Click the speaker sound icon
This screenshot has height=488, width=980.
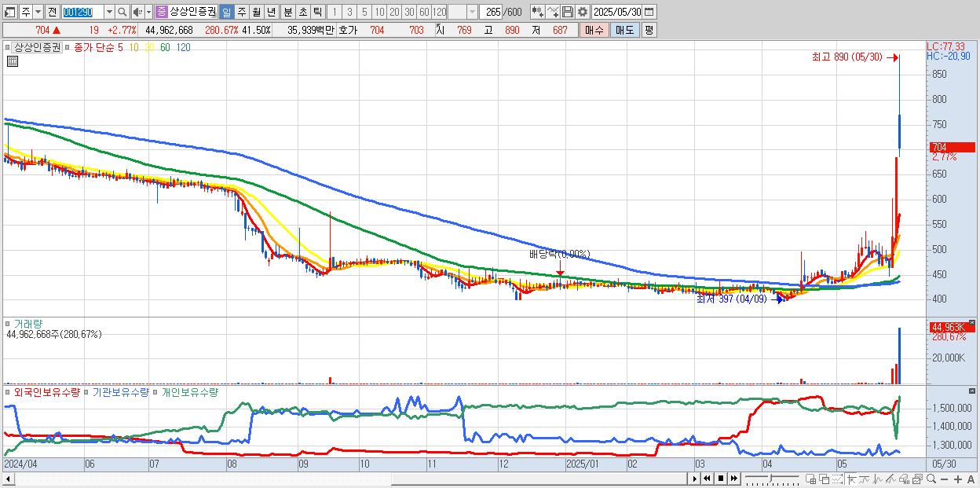137,12
